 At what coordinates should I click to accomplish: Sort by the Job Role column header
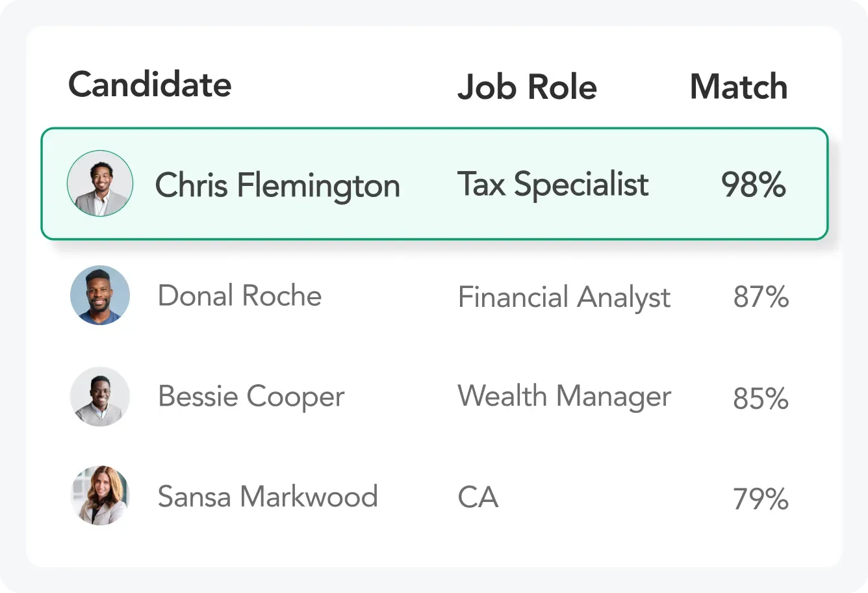[x=527, y=86]
